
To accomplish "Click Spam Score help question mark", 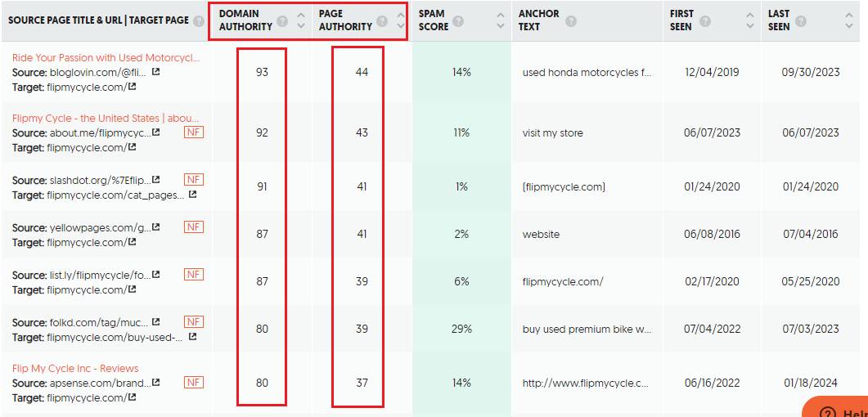I will (x=458, y=21).
